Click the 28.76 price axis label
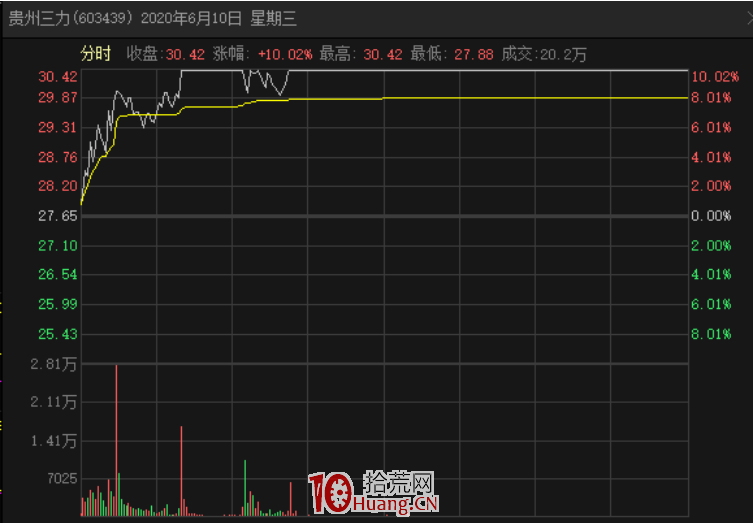 tap(58, 157)
